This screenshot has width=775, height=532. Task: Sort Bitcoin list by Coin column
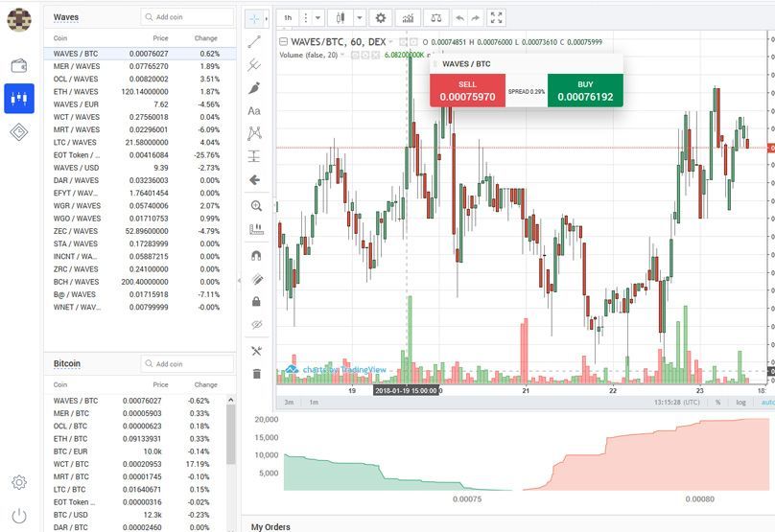60,384
